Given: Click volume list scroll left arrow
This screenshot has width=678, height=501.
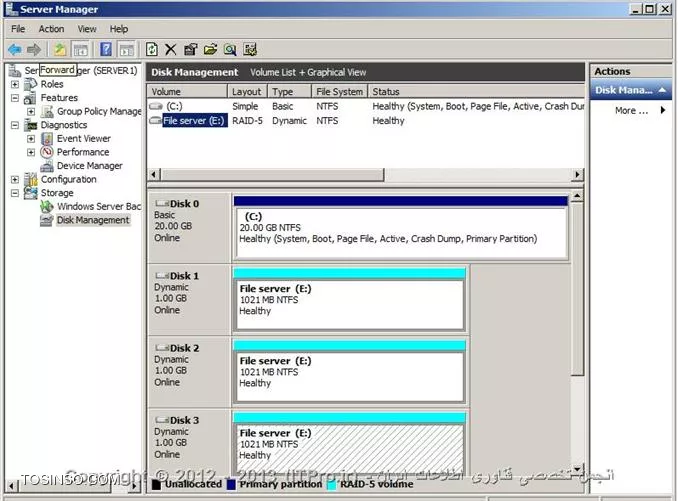Looking at the screenshot, I should point(154,175).
